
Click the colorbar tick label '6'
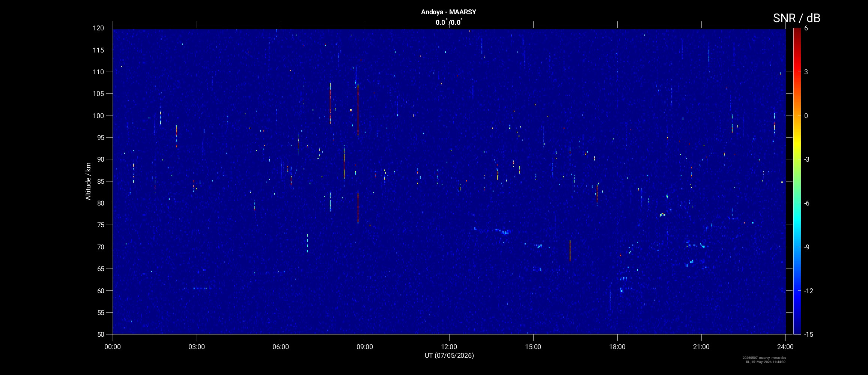click(806, 28)
